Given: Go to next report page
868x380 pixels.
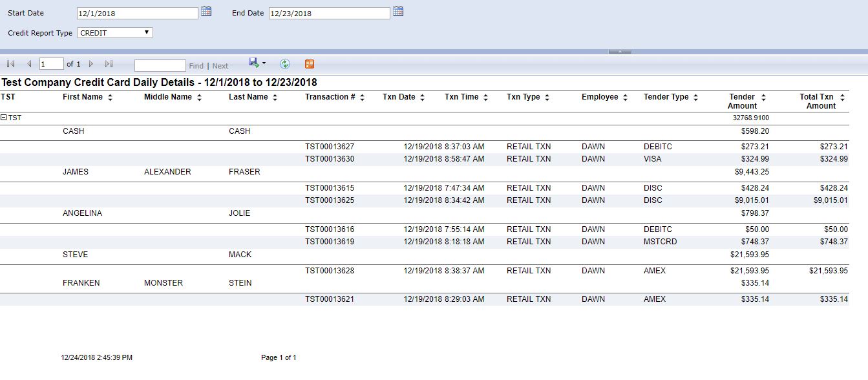Looking at the screenshot, I should pos(91,64).
